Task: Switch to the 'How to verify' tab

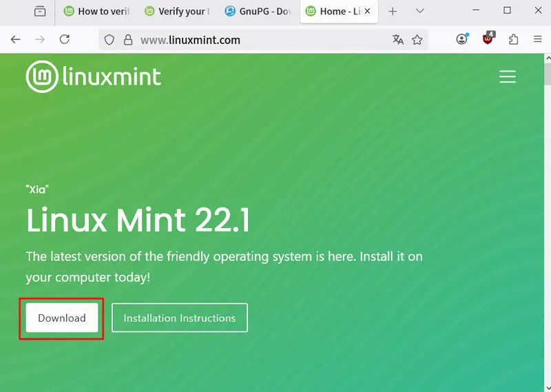Action: [x=96, y=11]
